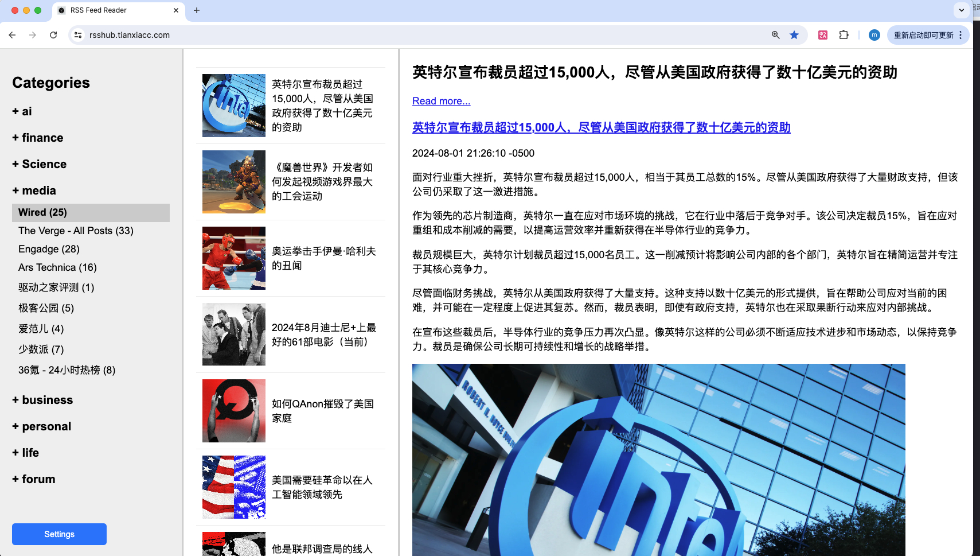Open the 爱范儿 (4) feed
The height and width of the screenshot is (556, 980).
41,329
